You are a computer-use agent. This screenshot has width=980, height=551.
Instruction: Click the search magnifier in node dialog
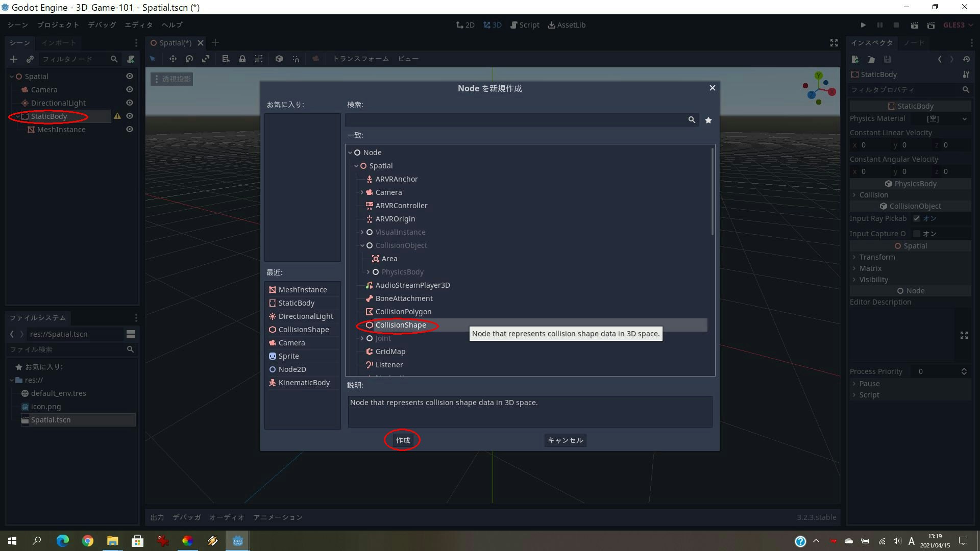pos(692,120)
